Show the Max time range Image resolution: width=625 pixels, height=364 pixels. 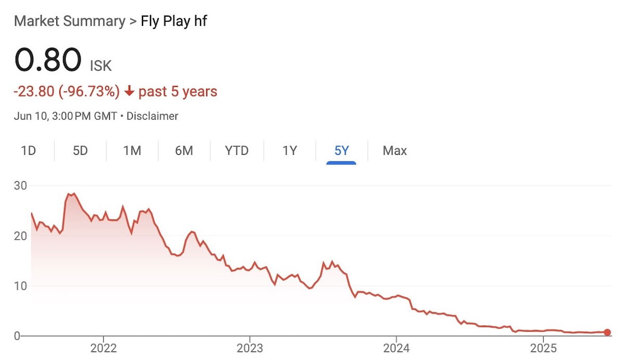tap(395, 151)
